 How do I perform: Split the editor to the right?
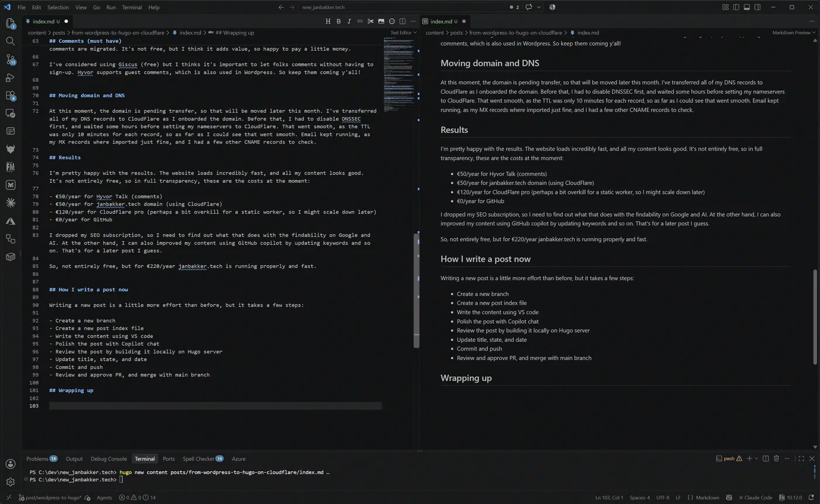[402, 22]
